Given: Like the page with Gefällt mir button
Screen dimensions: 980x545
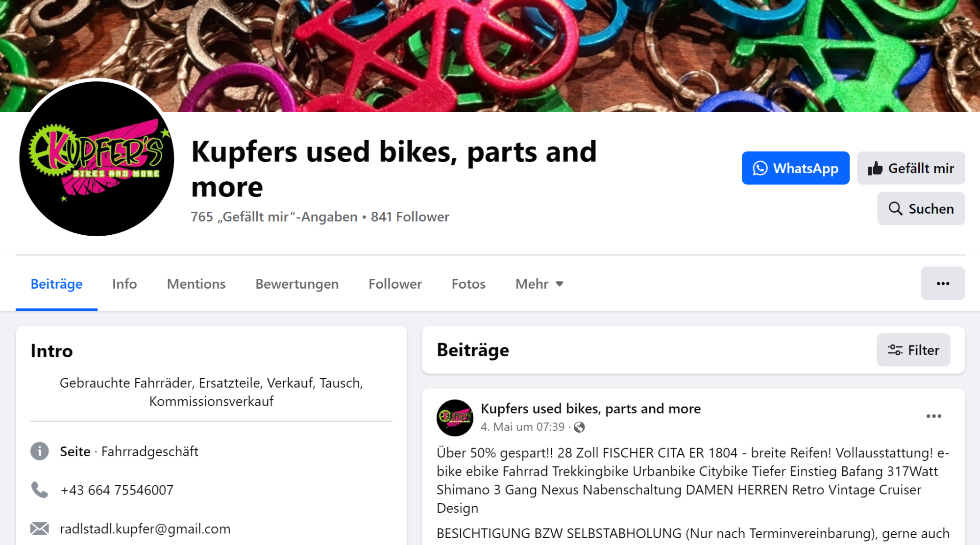Looking at the screenshot, I should (910, 168).
